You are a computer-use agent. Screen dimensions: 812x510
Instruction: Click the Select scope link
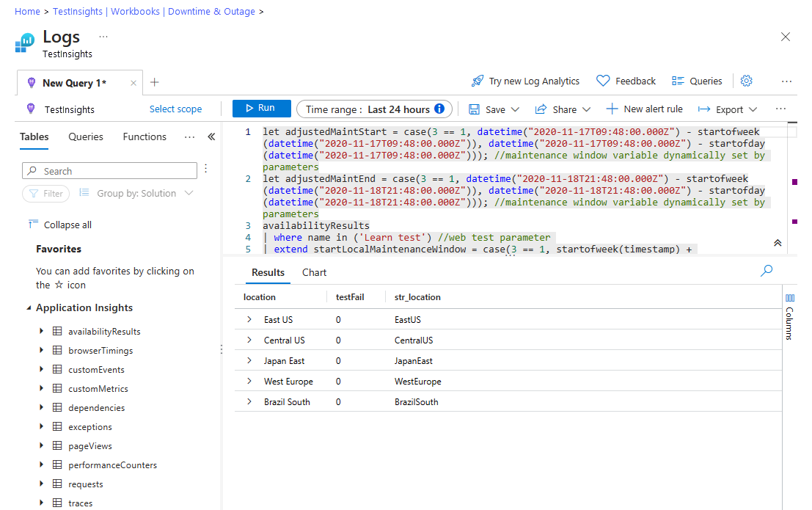[x=175, y=109]
